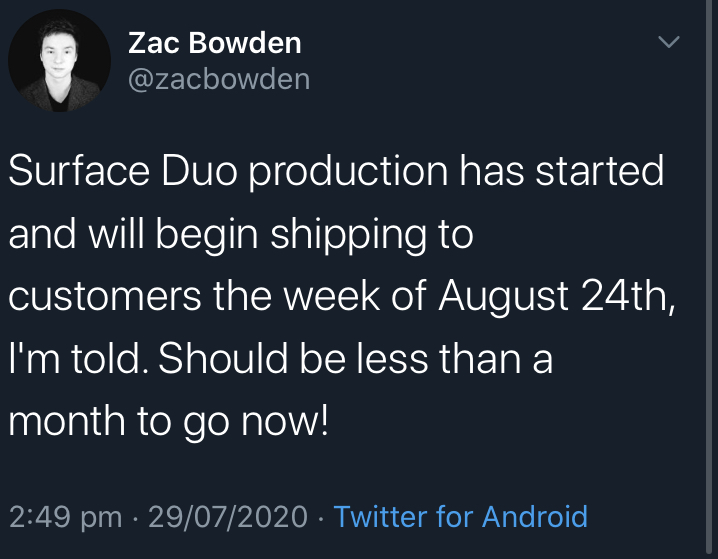Click the 29/07/2020 tweet date
718x559 pixels.
tap(228, 516)
